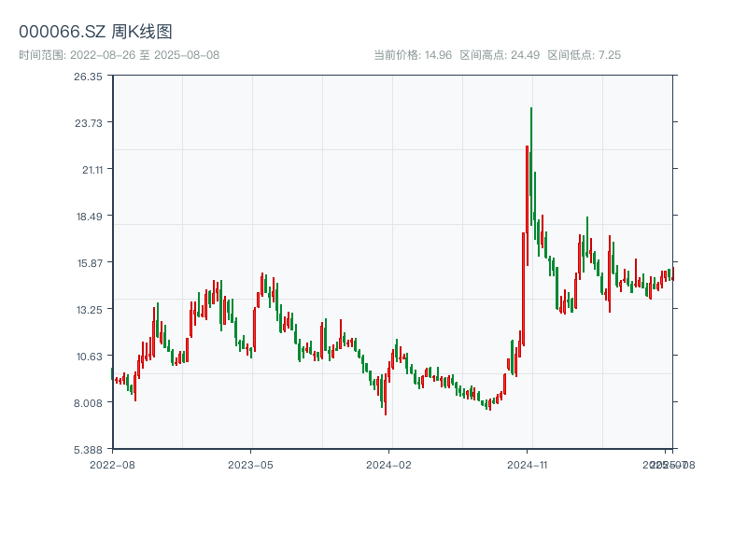Click the 2024-02 x-axis date label
This screenshot has height=560, width=747.
click(x=388, y=464)
